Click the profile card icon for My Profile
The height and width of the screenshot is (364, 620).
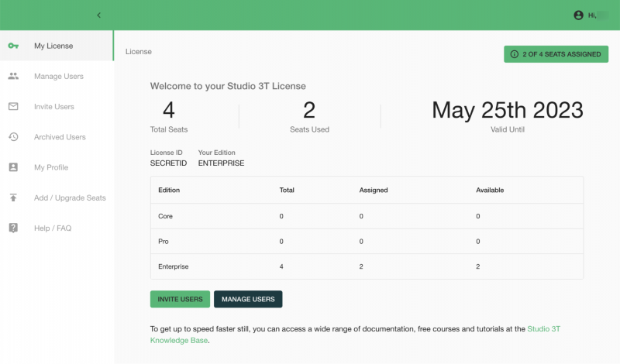[13, 167]
